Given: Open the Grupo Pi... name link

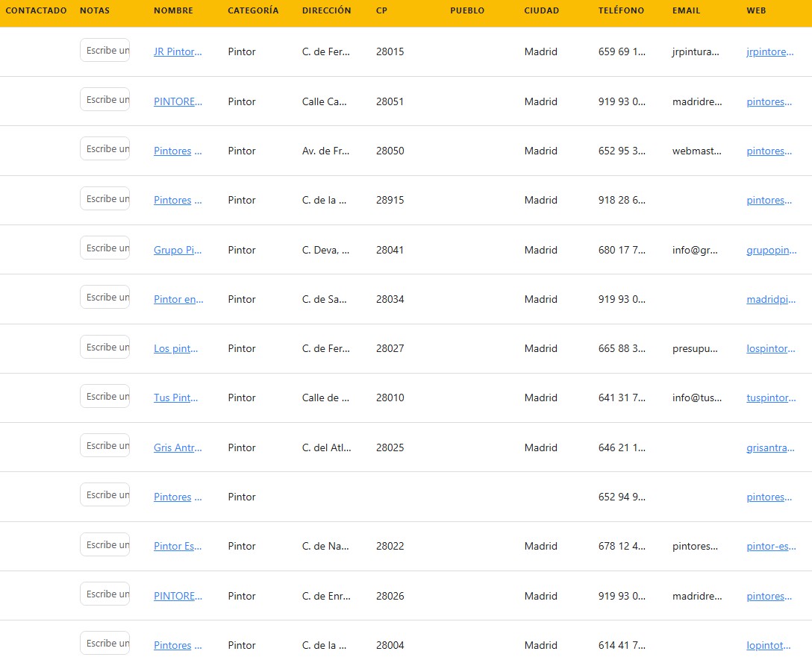Looking at the screenshot, I should point(178,250).
